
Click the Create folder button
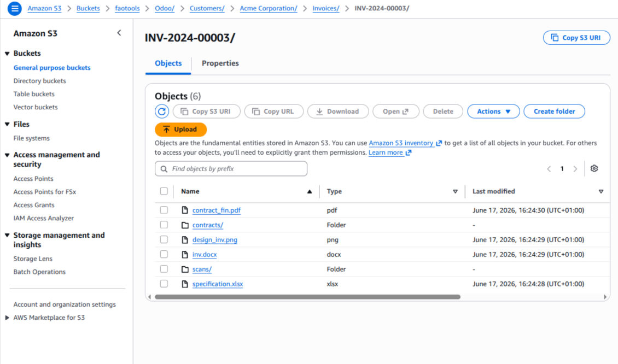(x=554, y=111)
